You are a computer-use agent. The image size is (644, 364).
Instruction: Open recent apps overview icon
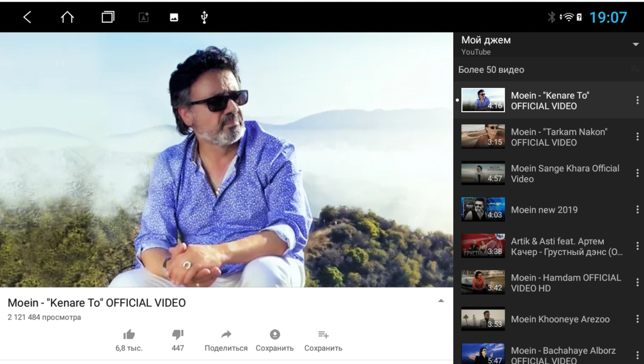coord(108,17)
